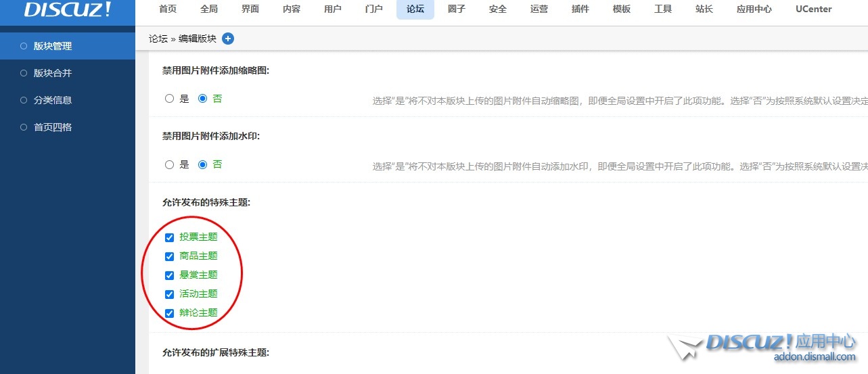This screenshot has width=868, height=374.
Task: Uncheck the 投票主题 checkbox
Action: [170, 237]
